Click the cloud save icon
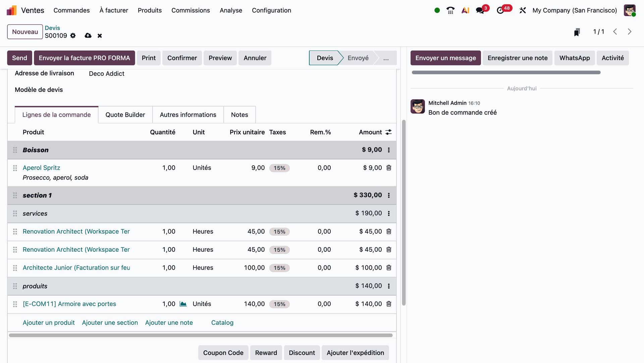Image resolution: width=644 pixels, height=363 pixels. point(88,36)
